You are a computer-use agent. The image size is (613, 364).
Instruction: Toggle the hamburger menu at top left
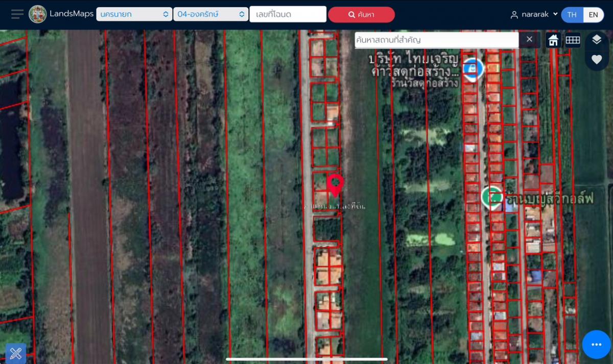click(17, 14)
